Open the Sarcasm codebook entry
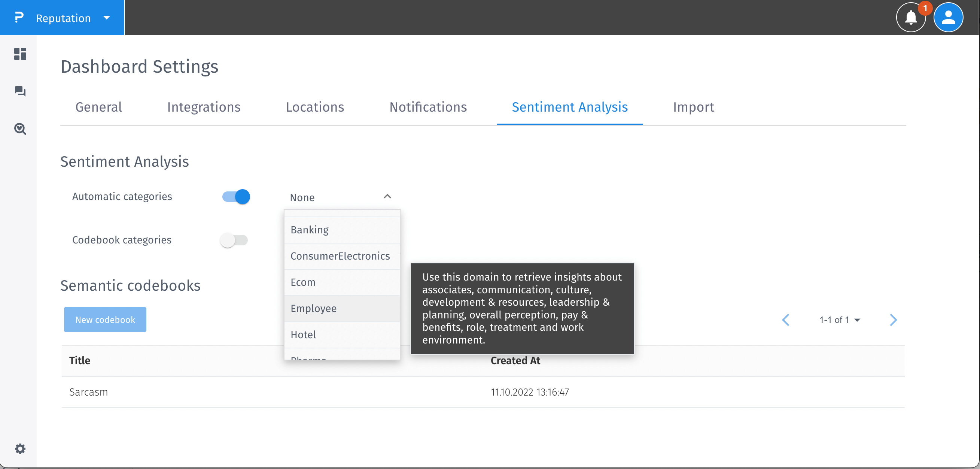Viewport: 980px width, 469px height. [x=89, y=392]
